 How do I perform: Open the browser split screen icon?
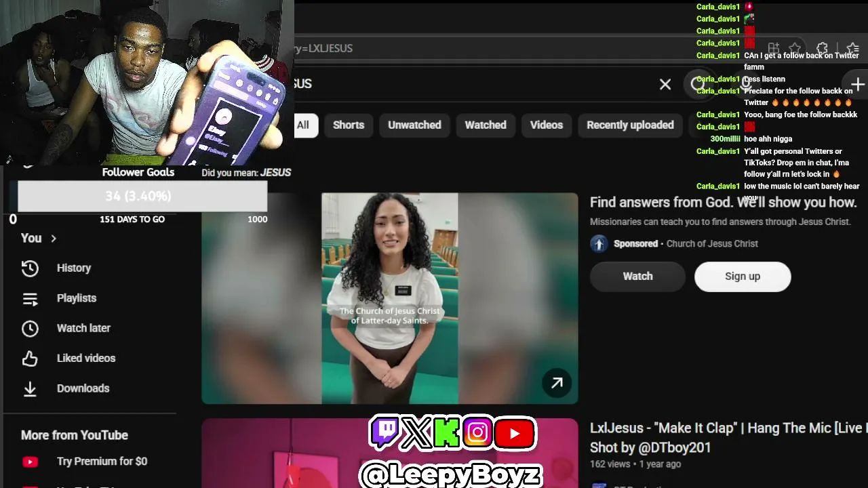coord(773,49)
